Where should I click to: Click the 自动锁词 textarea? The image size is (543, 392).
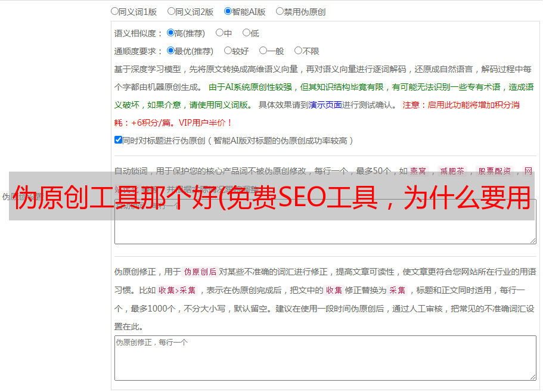point(325,222)
